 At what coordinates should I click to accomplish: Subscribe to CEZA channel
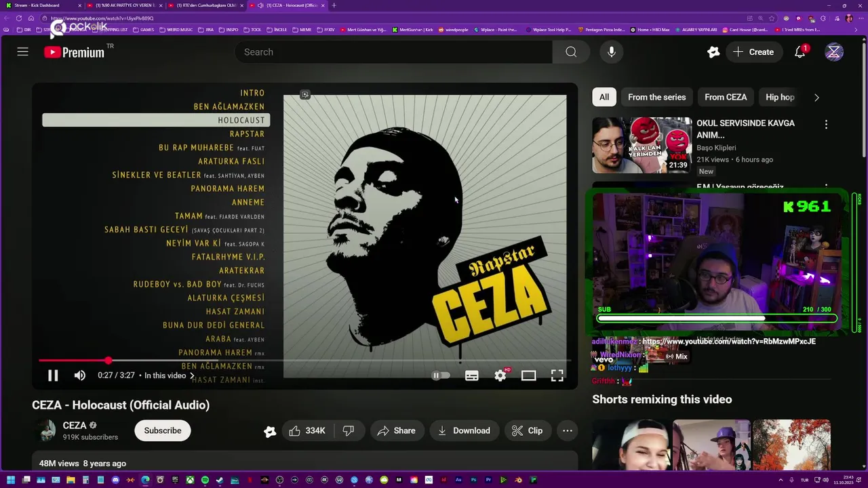[x=163, y=430]
